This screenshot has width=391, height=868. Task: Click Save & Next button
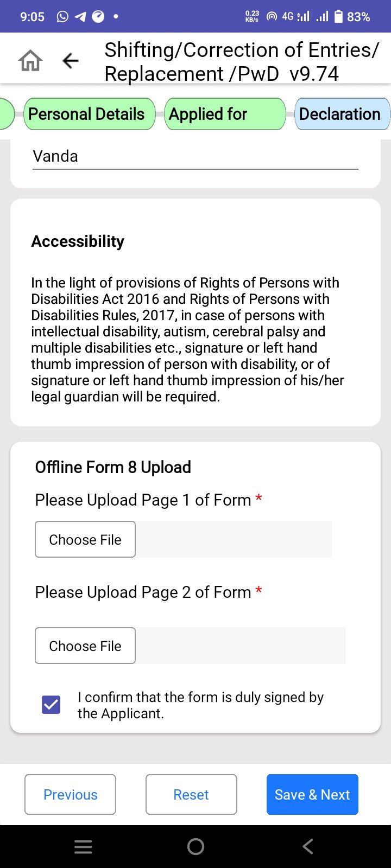pos(312,795)
